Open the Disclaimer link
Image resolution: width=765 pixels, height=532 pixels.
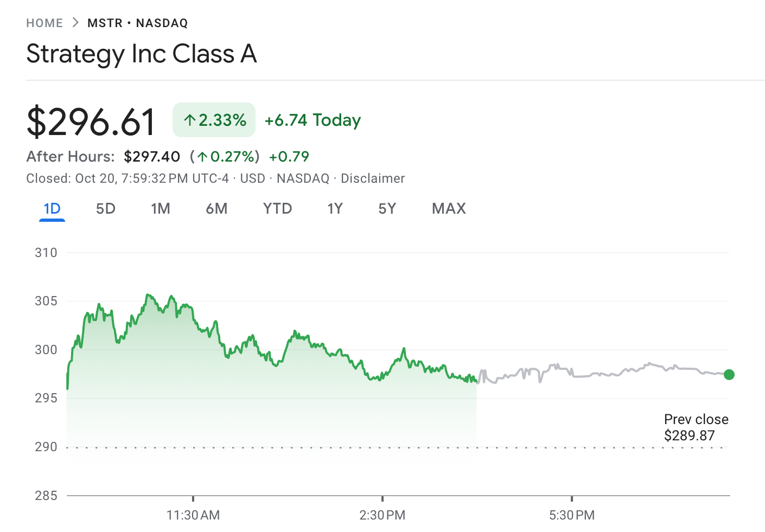click(x=373, y=178)
